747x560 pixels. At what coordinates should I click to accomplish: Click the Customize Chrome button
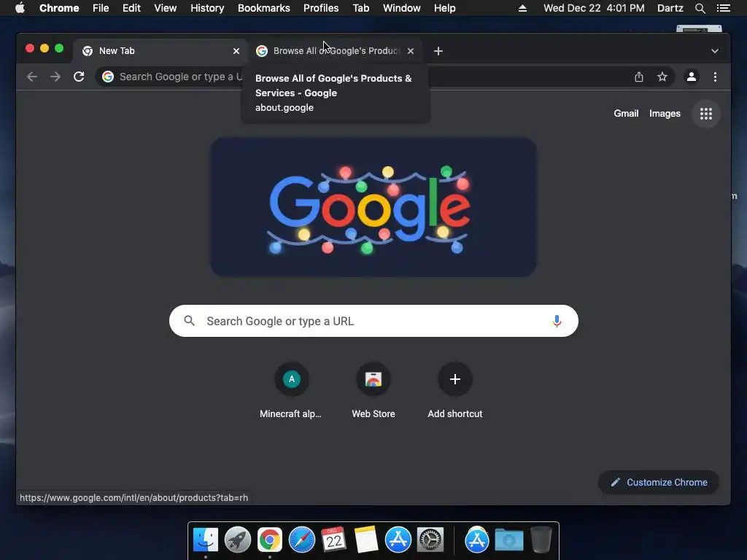pos(659,483)
